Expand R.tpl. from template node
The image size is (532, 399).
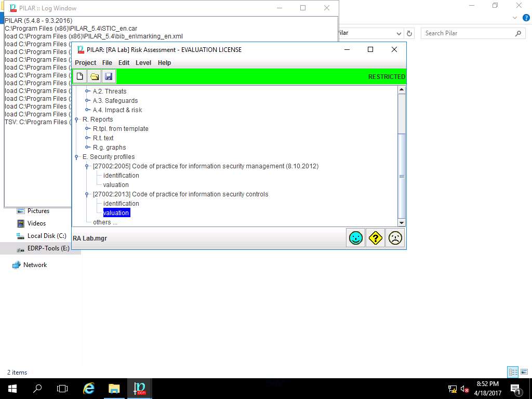87,129
